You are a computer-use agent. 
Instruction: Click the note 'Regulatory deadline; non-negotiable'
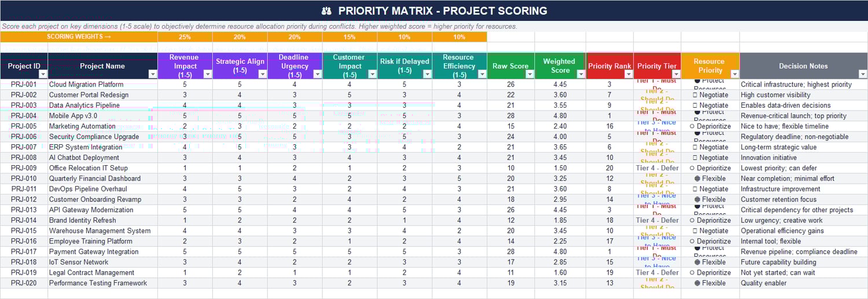[804, 137]
